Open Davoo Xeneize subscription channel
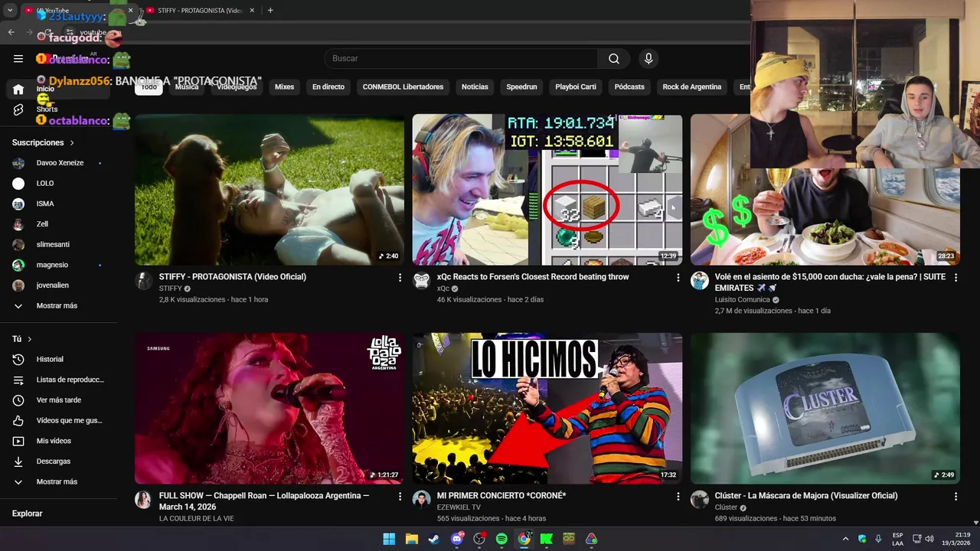Image resolution: width=980 pixels, height=551 pixels. [60, 163]
